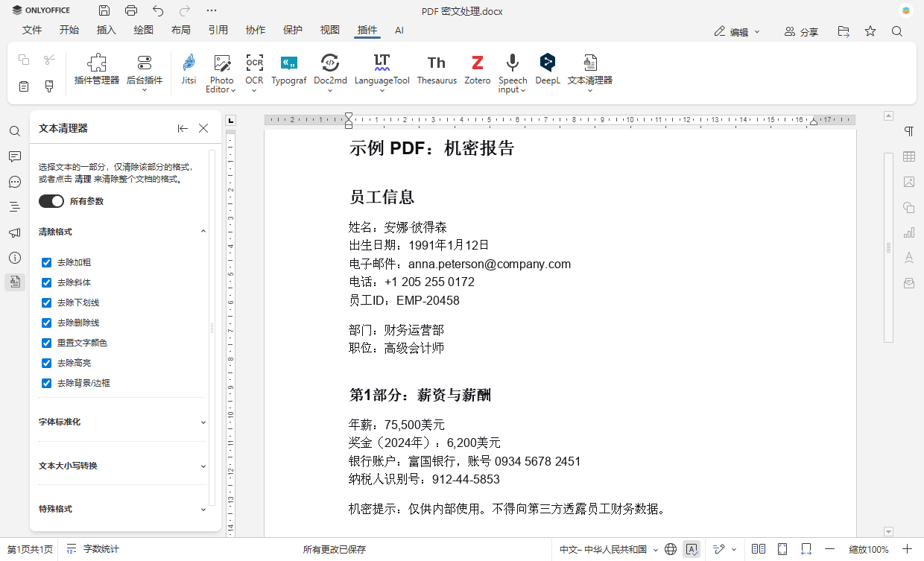Image resolution: width=924 pixels, height=561 pixels.
Task: Open the 视图 ribbon tab
Action: click(329, 30)
